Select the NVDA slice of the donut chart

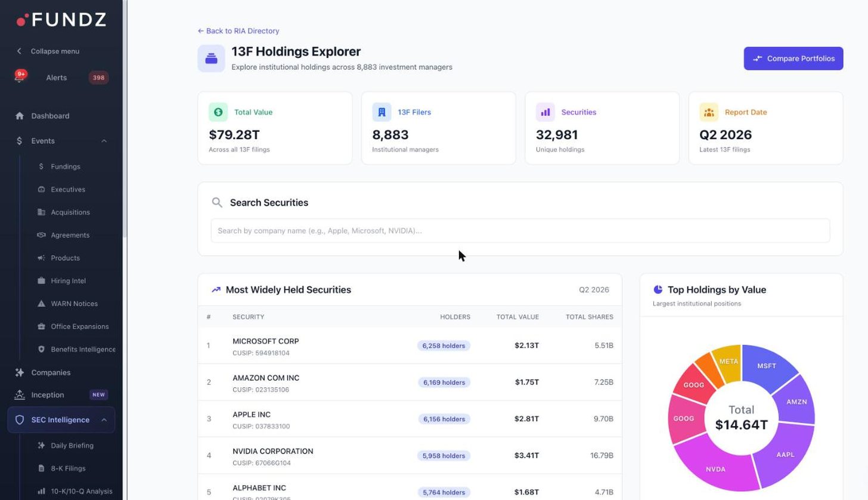tap(715, 470)
